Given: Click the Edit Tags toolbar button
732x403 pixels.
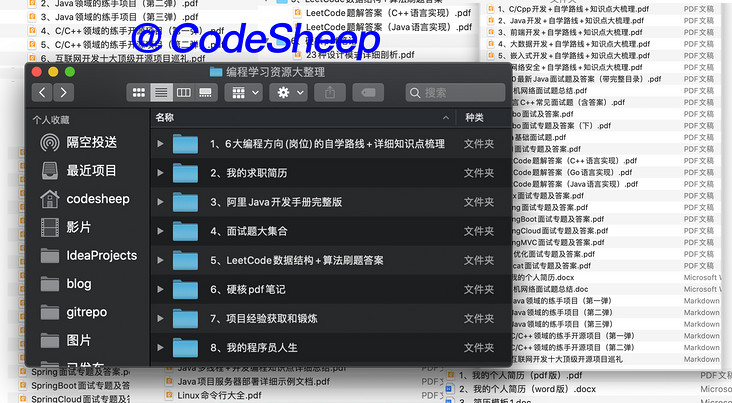Looking at the screenshot, I should point(368,92).
